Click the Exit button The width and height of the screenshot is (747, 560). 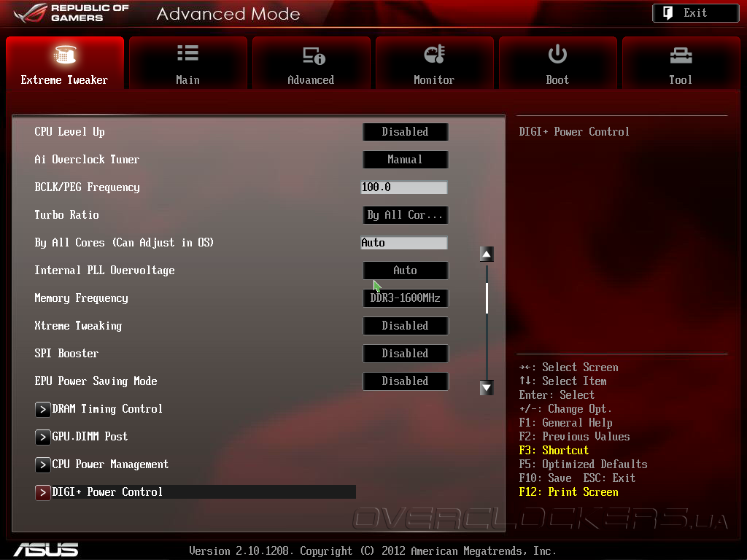tap(695, 13)
